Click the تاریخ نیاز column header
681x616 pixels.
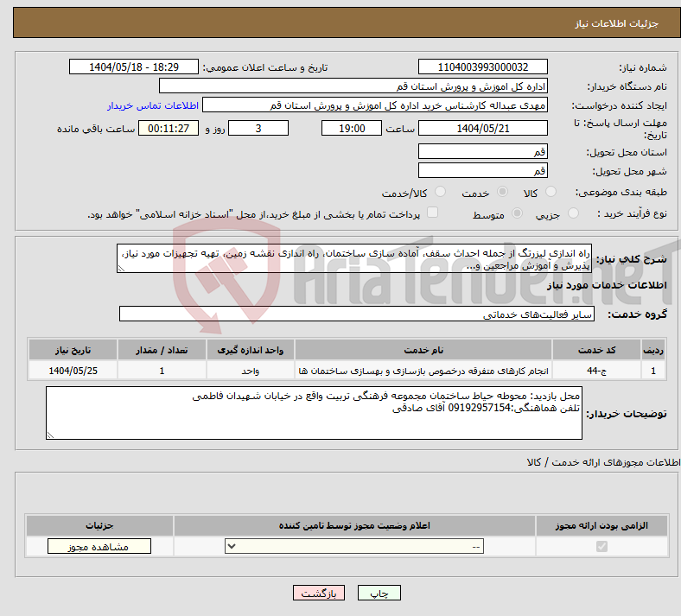73,350
